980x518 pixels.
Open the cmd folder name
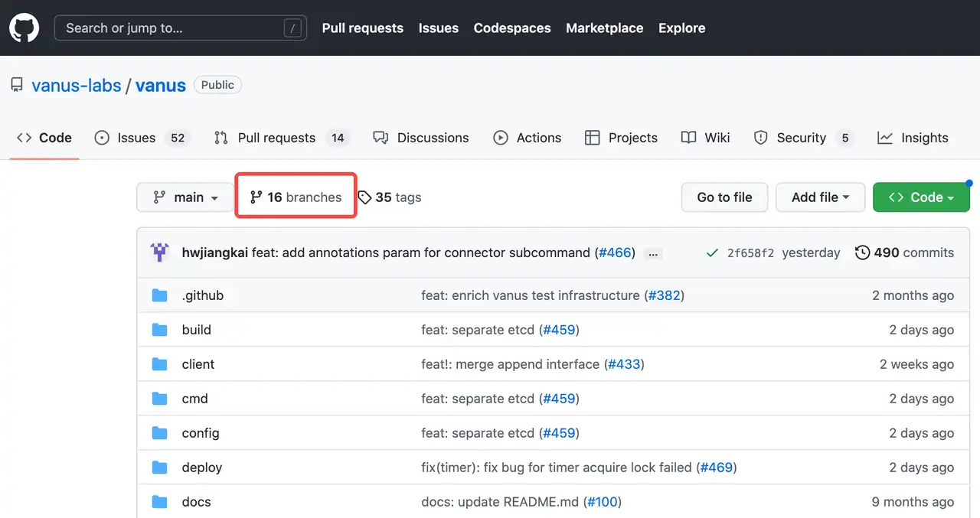point(195,399)
